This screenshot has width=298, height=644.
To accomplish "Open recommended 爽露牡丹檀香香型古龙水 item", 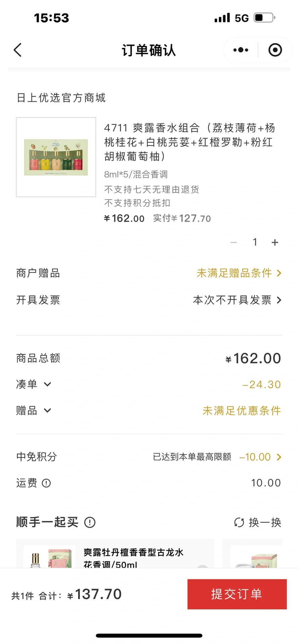I will coord(133,557).
